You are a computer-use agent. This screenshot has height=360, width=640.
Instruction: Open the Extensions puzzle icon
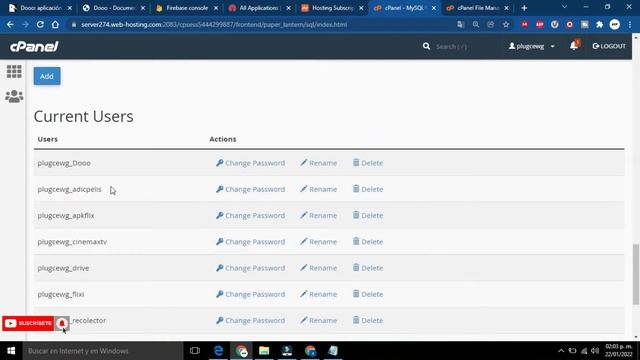600,24
